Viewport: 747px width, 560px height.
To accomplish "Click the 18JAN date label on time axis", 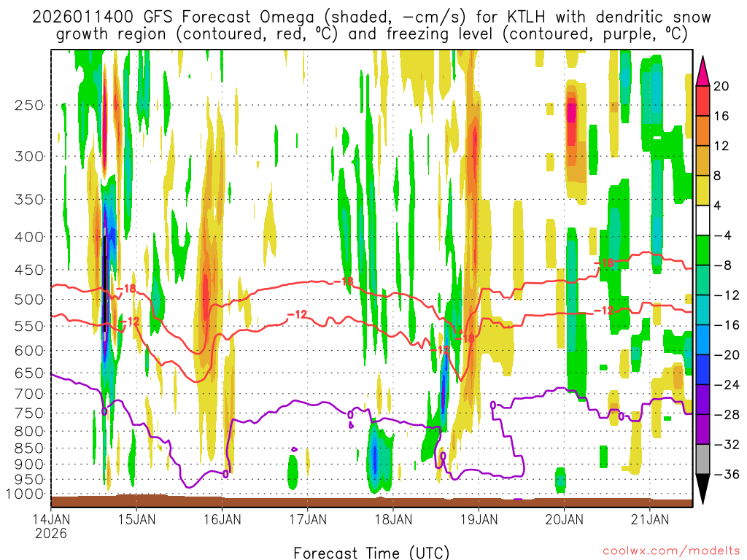I will pyautogui.click(x=393, y=519).
